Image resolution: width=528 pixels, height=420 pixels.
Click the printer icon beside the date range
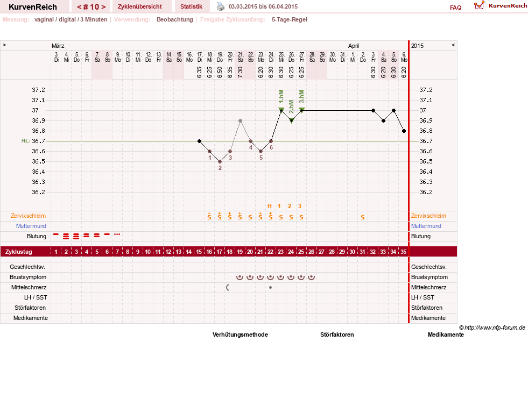click(220, 6)
